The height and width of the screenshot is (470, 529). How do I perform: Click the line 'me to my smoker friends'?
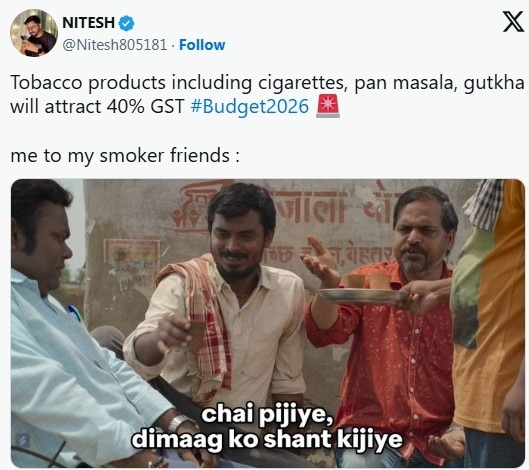click(x=125, y=156)
